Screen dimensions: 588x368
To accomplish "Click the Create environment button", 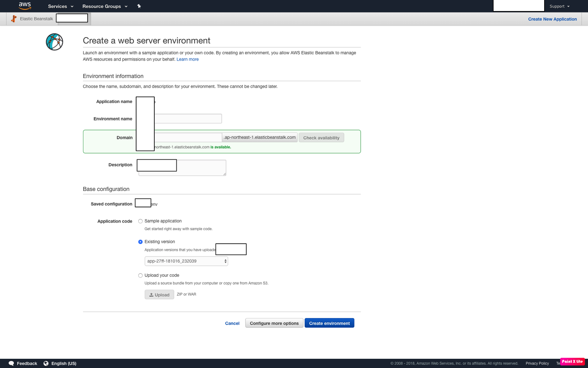I will [x=329, y=323].
